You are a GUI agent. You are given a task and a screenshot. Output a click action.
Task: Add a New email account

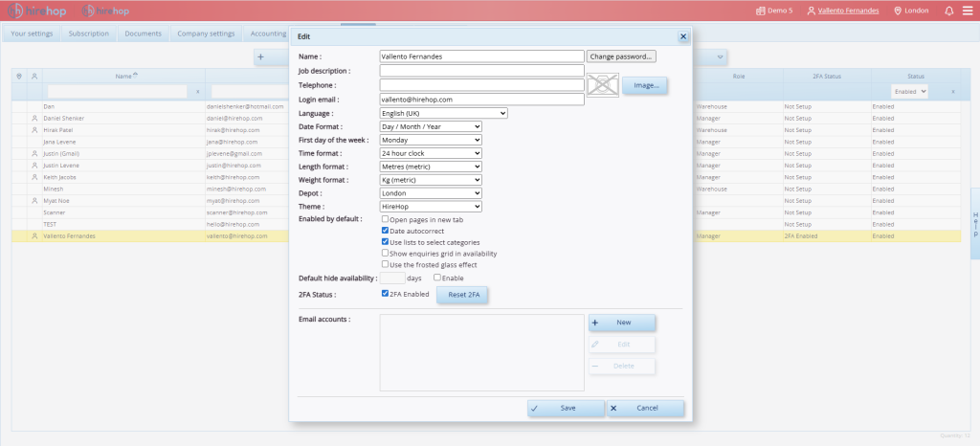622,323
